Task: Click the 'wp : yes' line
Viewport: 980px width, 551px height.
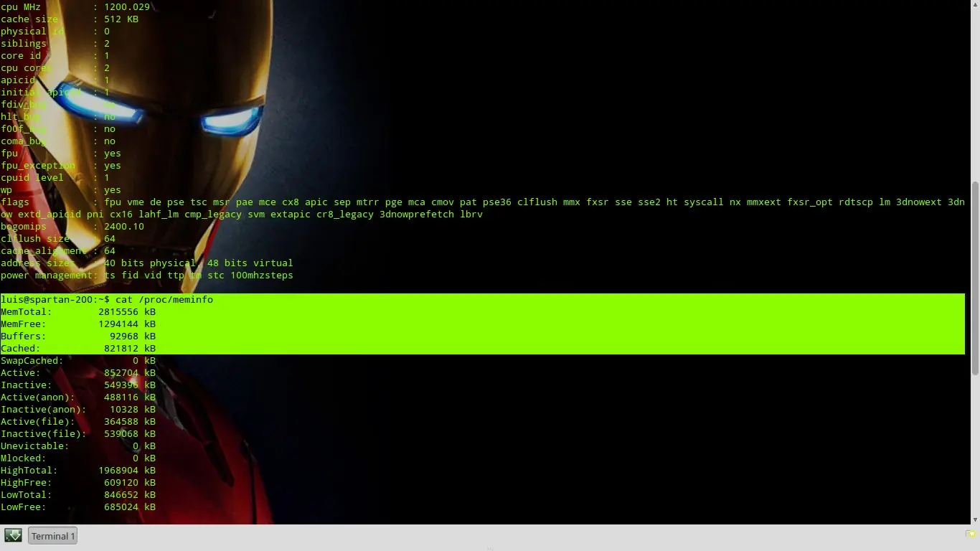Action: [x=61, y=190]
